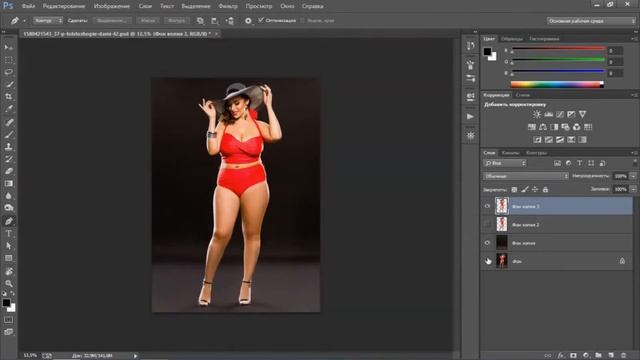Select the Horizontal Type tool
This screenshot has width=640, height=360.
pos(8,233)
